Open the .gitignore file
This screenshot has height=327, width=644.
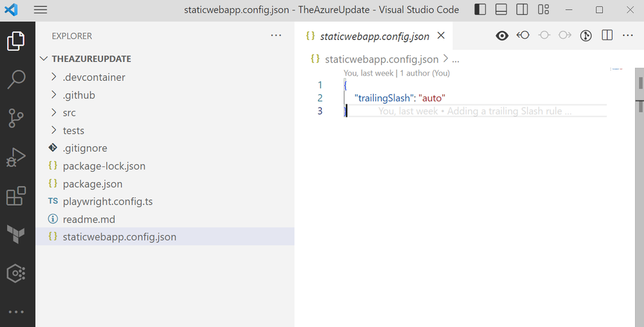point(165,148)
